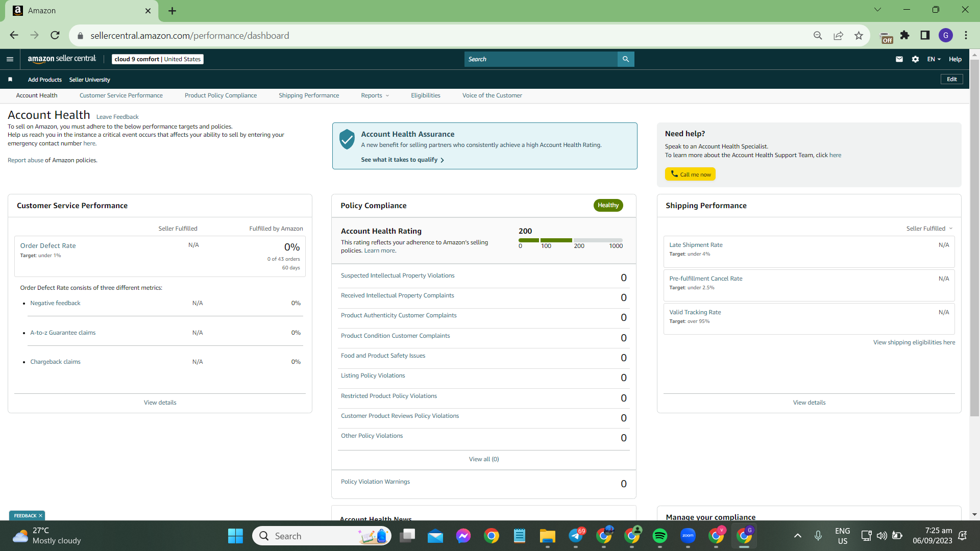Close the Amazon browser tab
Image resolution: width=980 pixels, height=551 pixels.
point(148,11)
